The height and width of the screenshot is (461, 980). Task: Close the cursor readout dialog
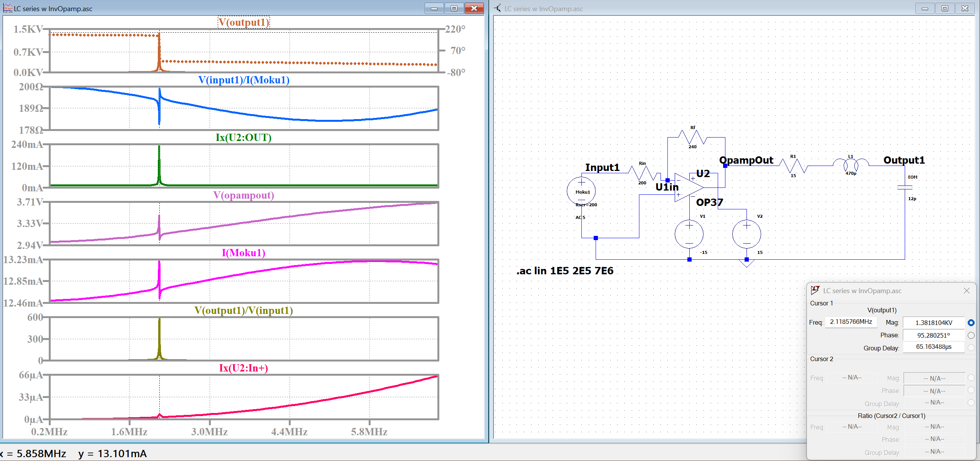point(967,291)
